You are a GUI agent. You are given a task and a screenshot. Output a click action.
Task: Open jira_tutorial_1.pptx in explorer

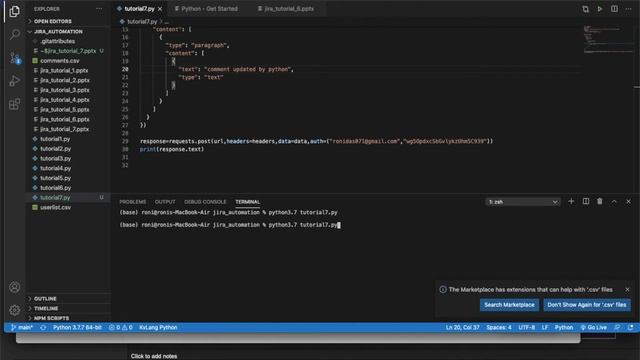[64, 71]
